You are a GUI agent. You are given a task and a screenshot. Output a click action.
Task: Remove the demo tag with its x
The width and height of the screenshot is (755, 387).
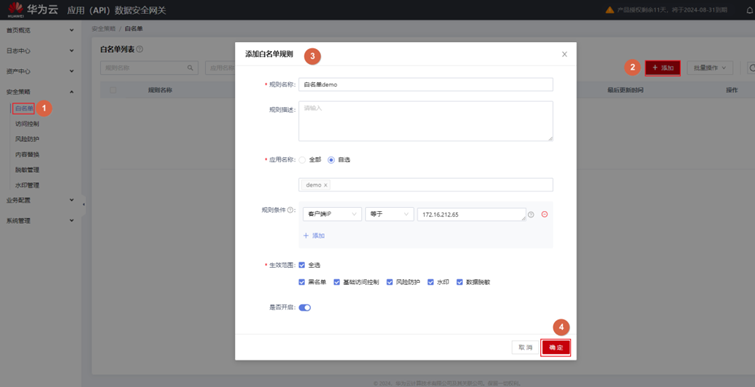click(325, 185)
